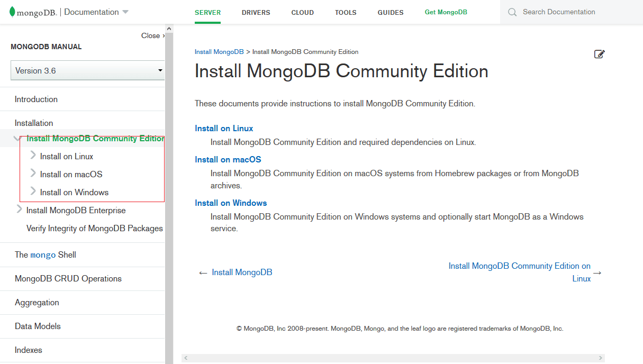The width and height of the screenshot is (643, 364).
Task: Close the sidebar navigation panel
Action: click(x=152, y=35)
